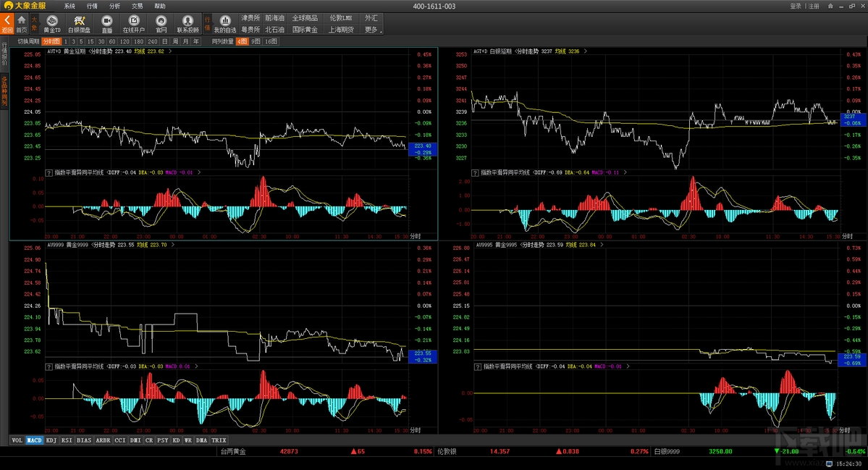Expand arrow after AU9999 MACD 0.01 value
This screenshot has height=470, width=868.
[x=196, y=366]
